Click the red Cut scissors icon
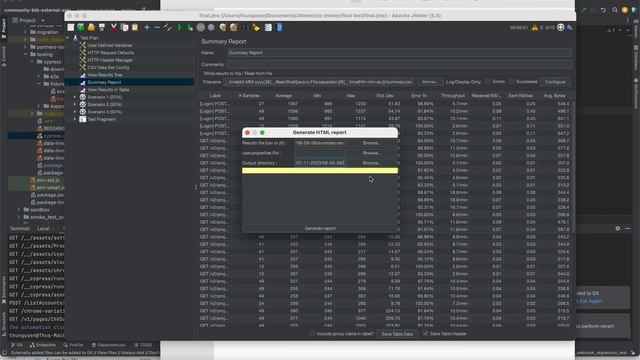640x360 pixels. click(x=113, y=27)
